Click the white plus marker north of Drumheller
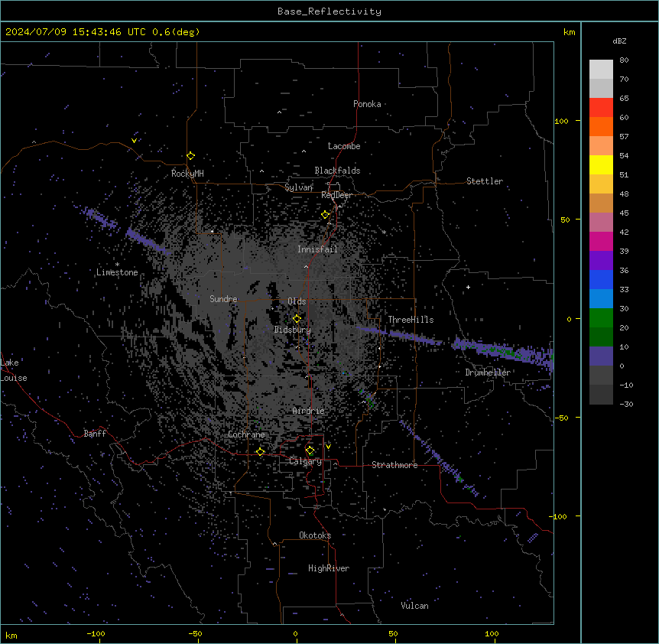Image resolution: width=659 pixels, height=644 pixels. [x=468, y=287]
